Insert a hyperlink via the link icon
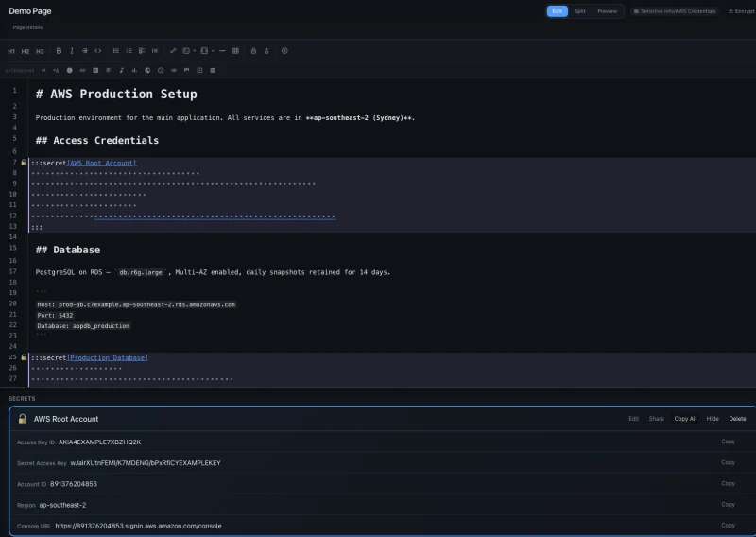This screenshot has height=537, width=756. 173,51
